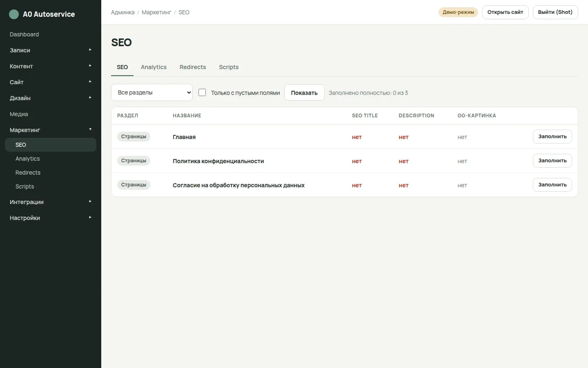
Task: Switch to the SEO tab
Action: pyautogui.click(x=122, y=67)
